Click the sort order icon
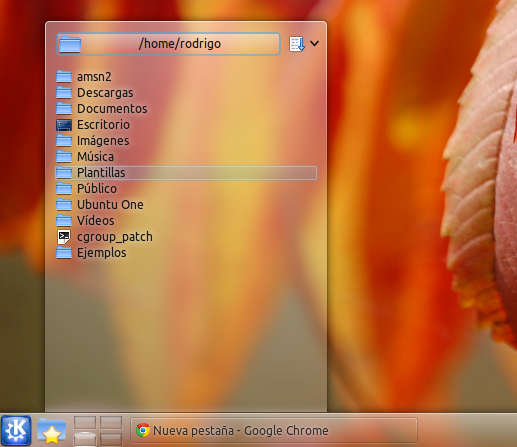Screen dimensions: 517x447 (x=297, y=44)
